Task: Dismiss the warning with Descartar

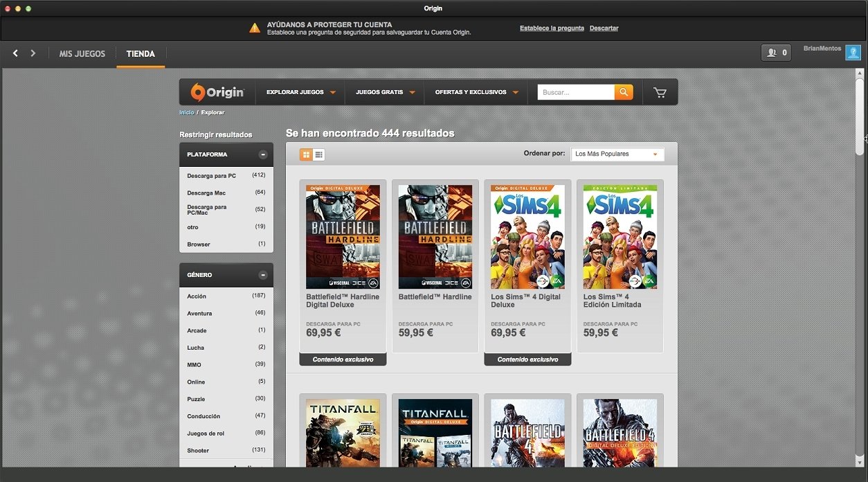Action: click(x=604, y=28)
